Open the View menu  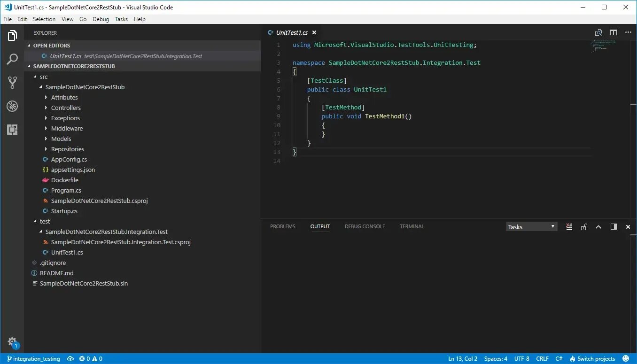tap(68, 19)
